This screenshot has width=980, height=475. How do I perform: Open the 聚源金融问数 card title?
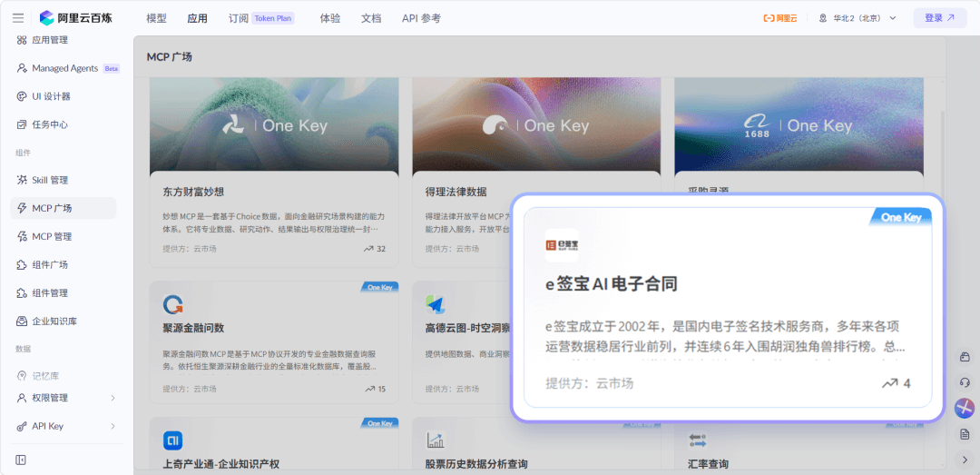tap(193, 328)
